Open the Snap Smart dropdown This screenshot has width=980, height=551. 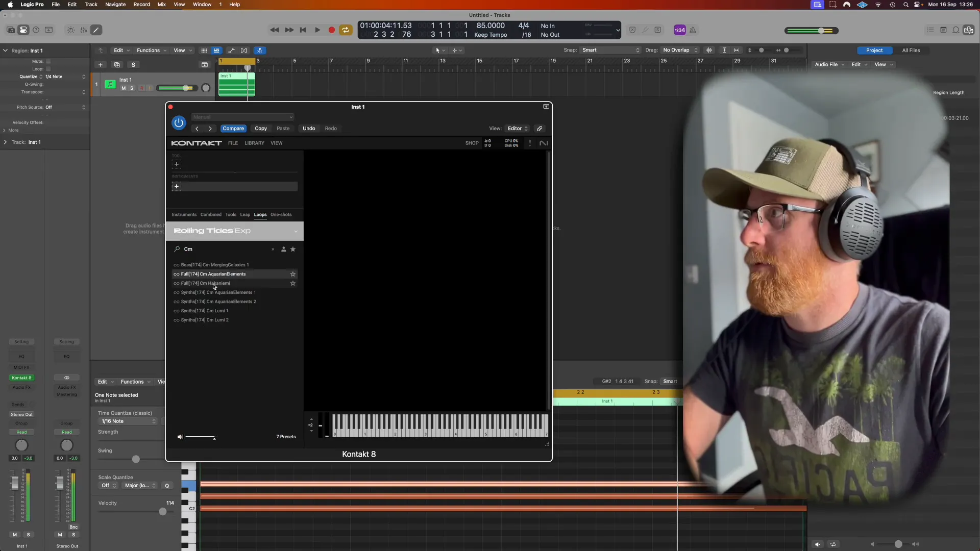610,50
